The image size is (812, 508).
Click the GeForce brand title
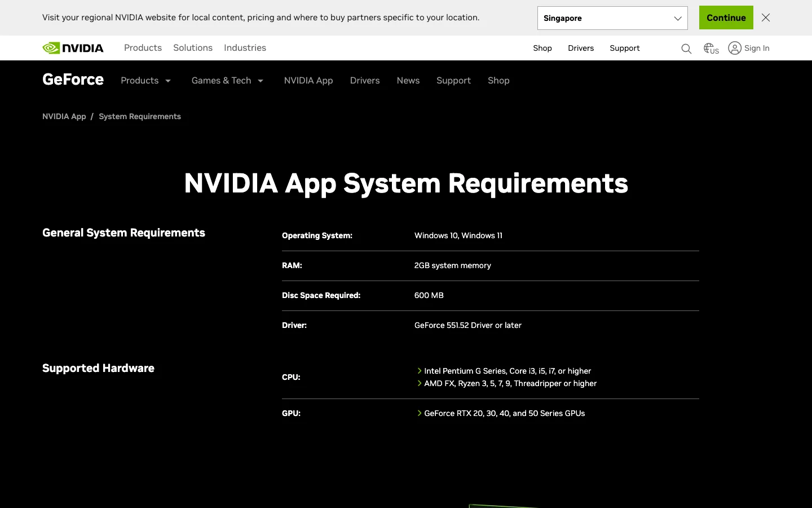pos(73,80)
